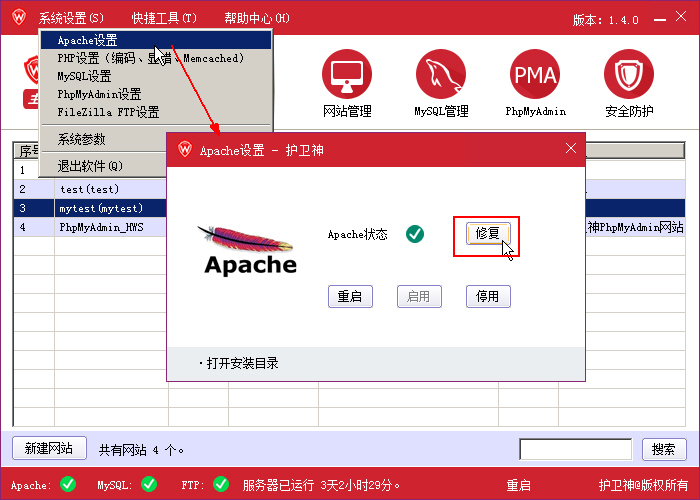
Task: Minimize the main window
Action: (659, 19)
